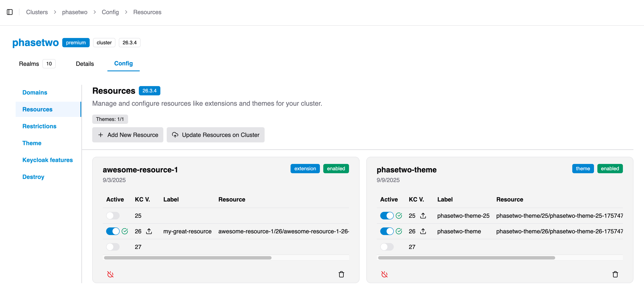Click red disable icon on awesome-resource-1 card

(x=110, y=274)
